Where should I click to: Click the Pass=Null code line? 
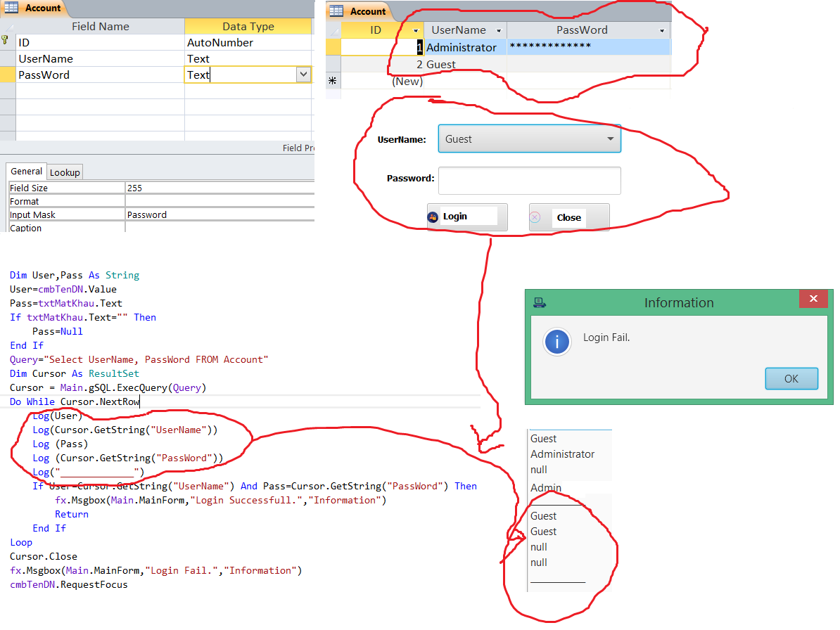click(x=57, y=331)
